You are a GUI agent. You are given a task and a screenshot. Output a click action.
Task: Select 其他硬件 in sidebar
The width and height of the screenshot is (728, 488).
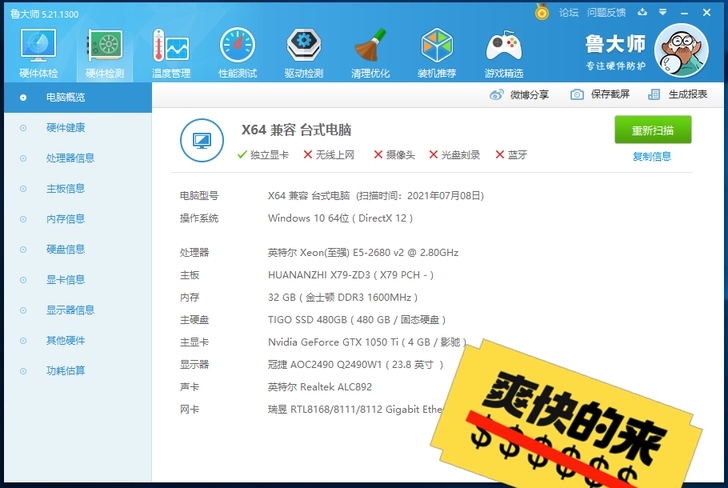78,340
